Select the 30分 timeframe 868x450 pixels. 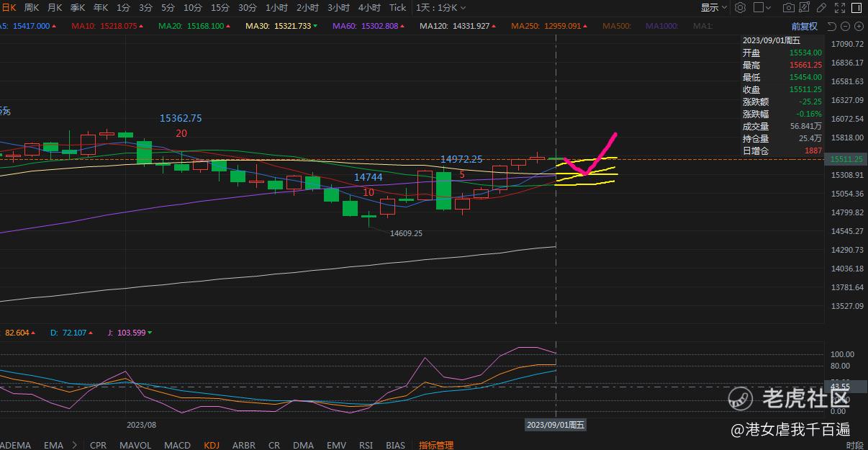(x=247, y=7)
